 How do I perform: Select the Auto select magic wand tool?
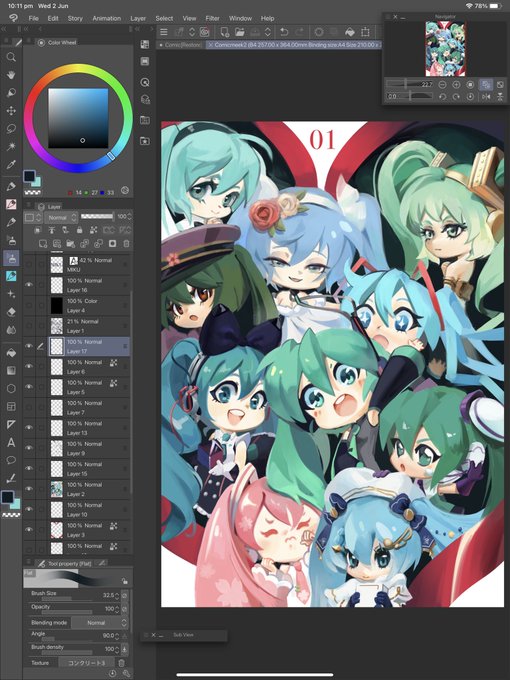pyautogui.click(x=11, y=146)
